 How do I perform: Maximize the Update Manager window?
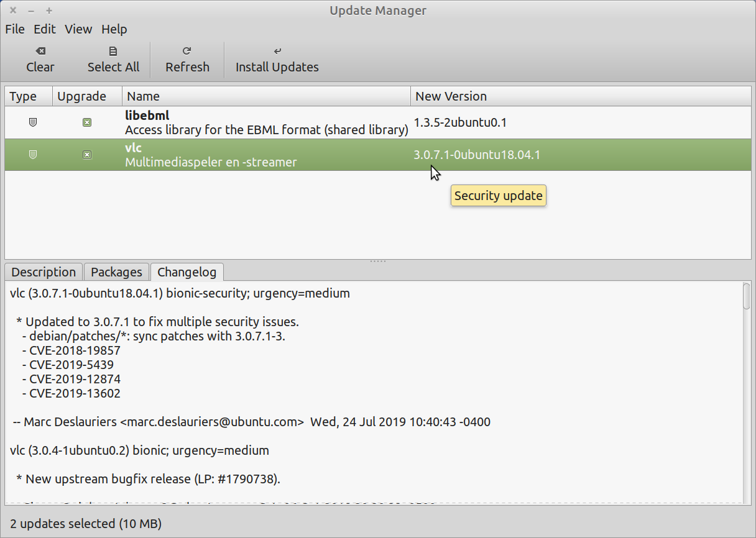tap(49, 11)
